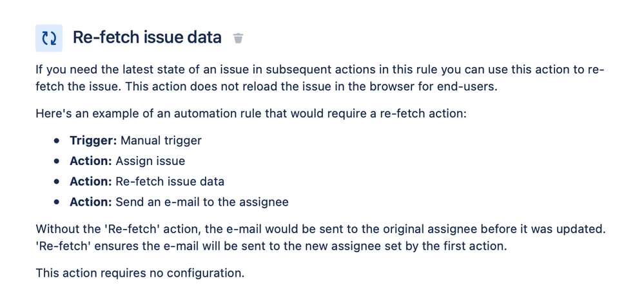Image resolution: width=644 pixels, height=296 pixels.
Task: Click 'Send an e-mail to the assignee' text
Action: point(202,202)
